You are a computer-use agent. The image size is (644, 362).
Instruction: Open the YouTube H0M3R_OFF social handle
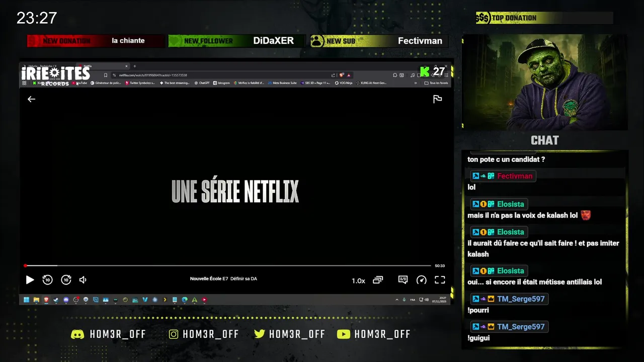coord(373,334)
